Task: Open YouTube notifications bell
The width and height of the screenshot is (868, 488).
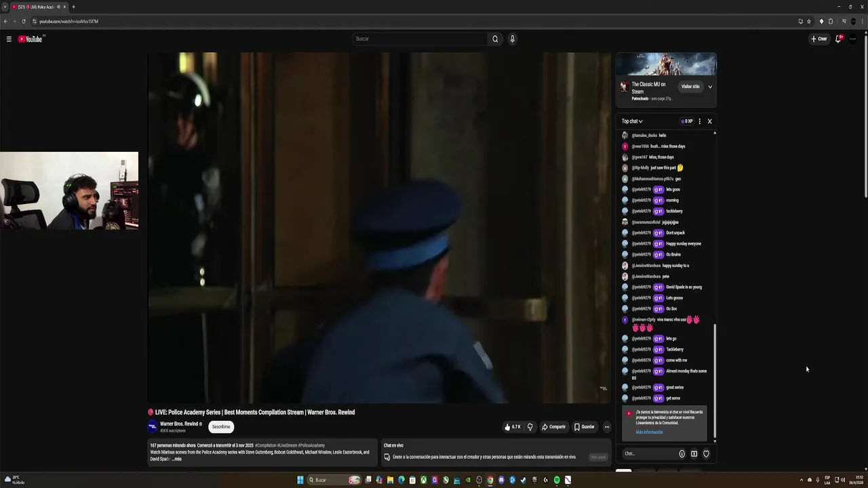Action: [839, 39]
